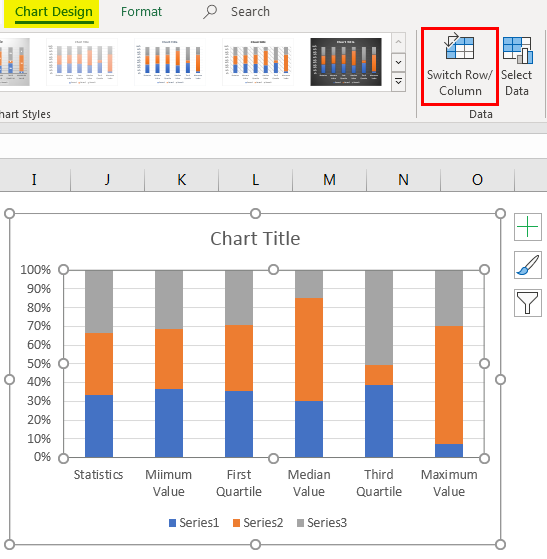Open the Select Data dialog icon
The image size is (547, 559).
click(x=517, y=50)
